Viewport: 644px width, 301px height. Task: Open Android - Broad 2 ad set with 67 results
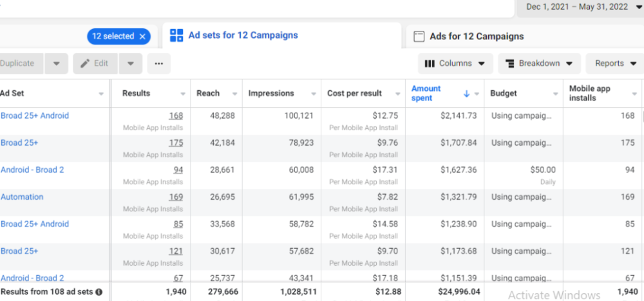pos(32,278)
